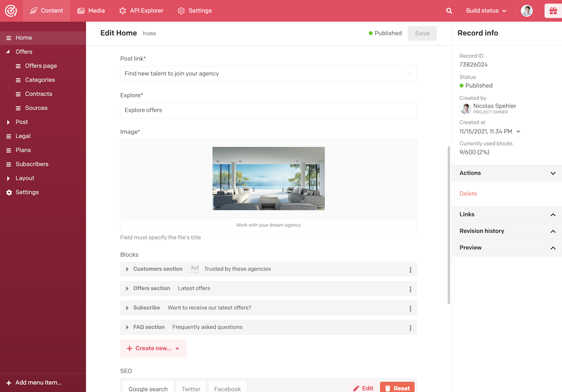This screenshot has width=562, height=392.
Task: Expand the Layout menu group
Action: pos(8,178)
